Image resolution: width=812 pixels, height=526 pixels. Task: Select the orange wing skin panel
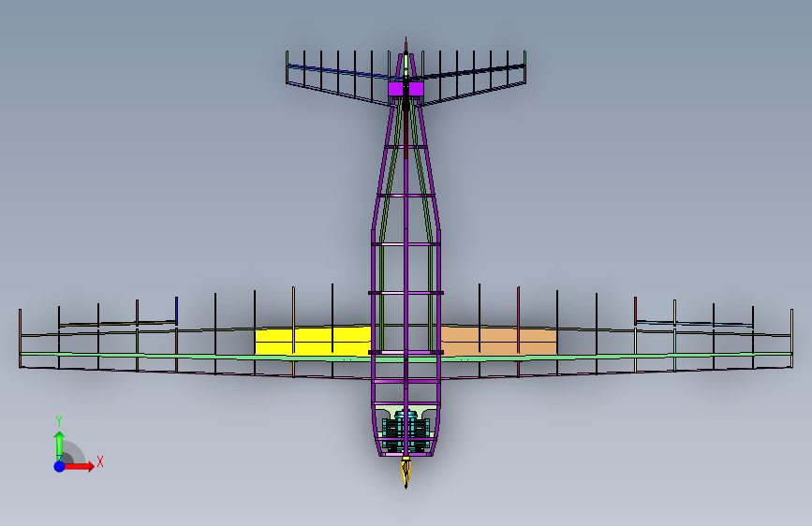point(498,341)
